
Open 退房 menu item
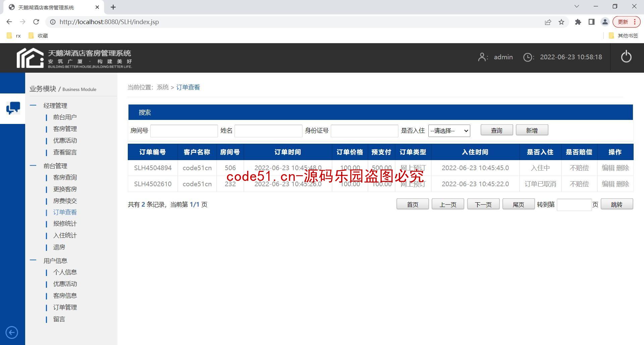click(x=59, y=247)
